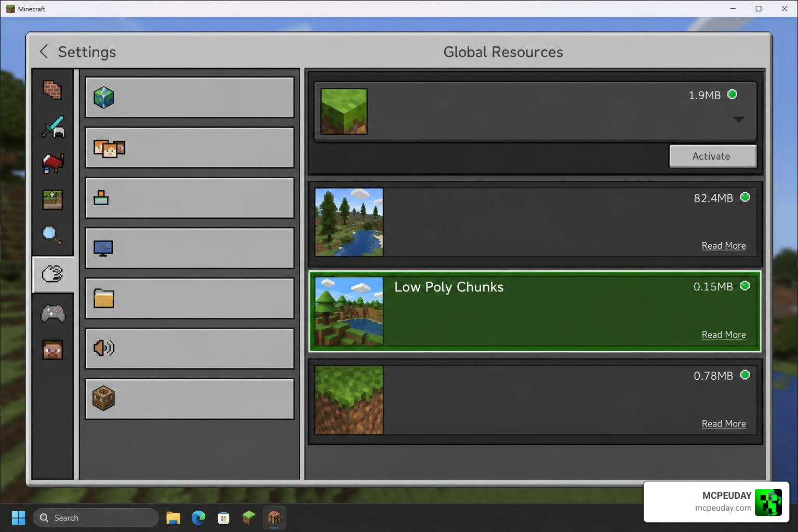
Task: Click the green status dot beside 1.9MB
Action: pos(732,94)
